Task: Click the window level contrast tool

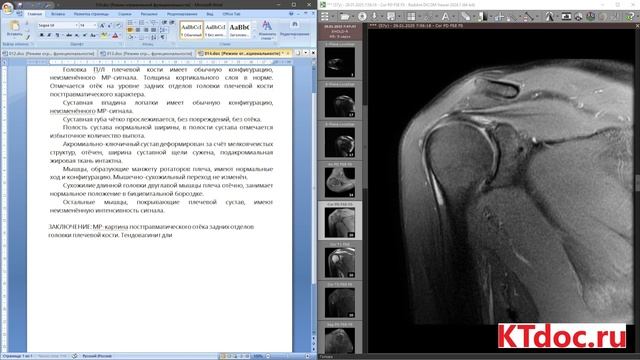Action: pyautogui.click(x=483, y=16)
